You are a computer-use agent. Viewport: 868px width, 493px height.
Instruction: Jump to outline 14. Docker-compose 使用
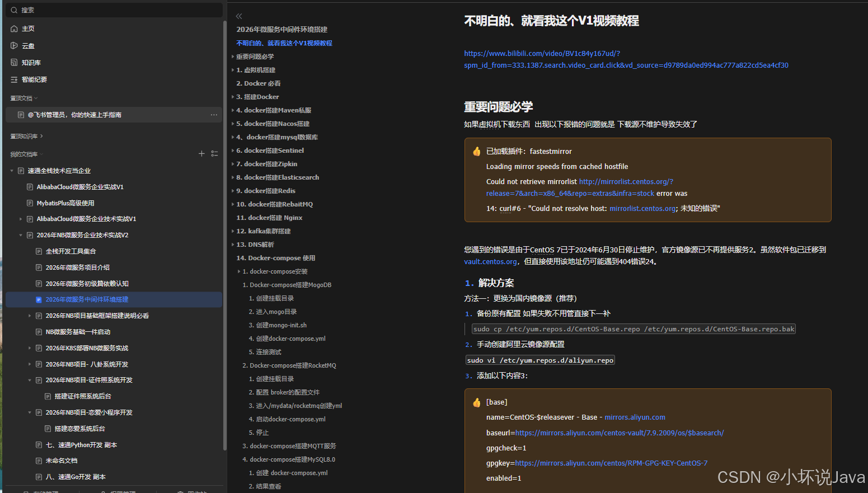click(x=276, y=258)
